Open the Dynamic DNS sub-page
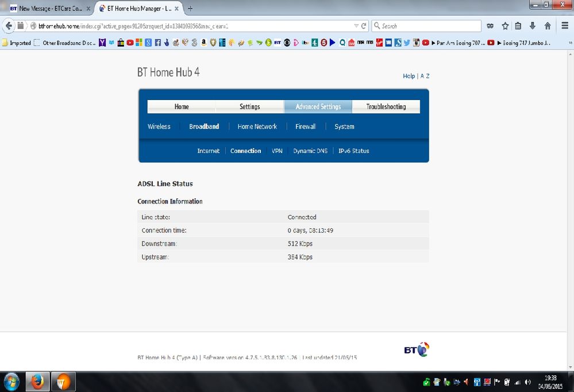 tap(310, 151)
